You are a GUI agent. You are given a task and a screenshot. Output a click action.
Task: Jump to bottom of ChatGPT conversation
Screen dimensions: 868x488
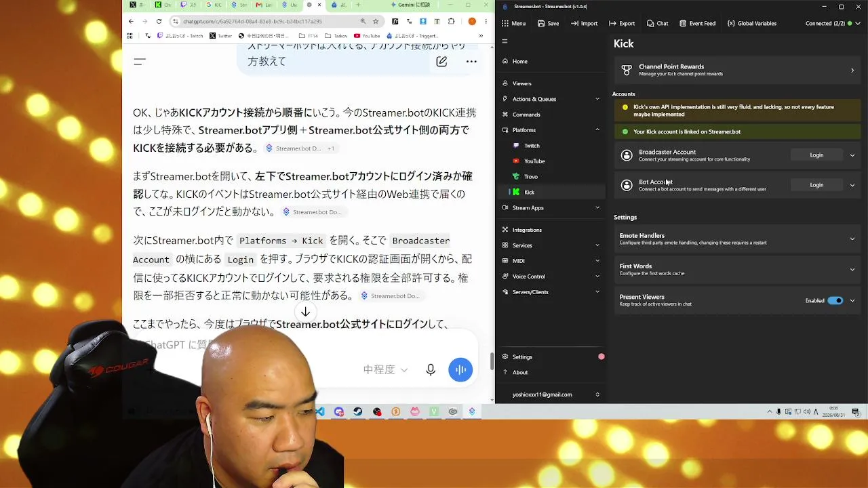tap(306, 312)
